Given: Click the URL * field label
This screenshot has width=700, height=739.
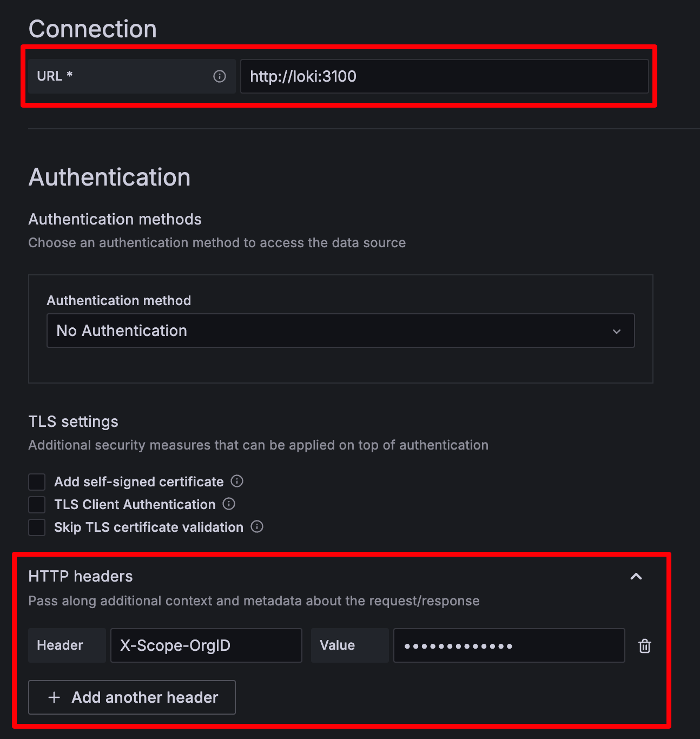Looking at the screenshot, I should [55, 76].
